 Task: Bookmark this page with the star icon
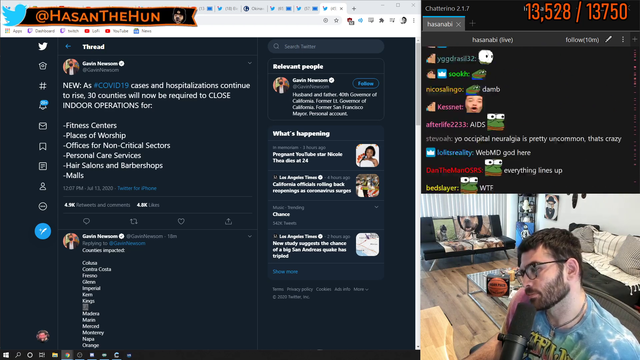pos(336,20)
